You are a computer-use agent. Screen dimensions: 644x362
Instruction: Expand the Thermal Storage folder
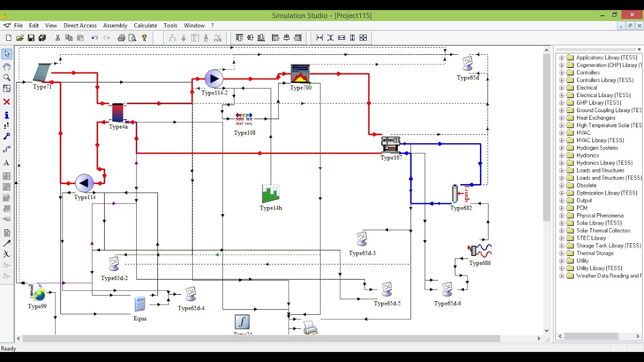[x=562, y=253]
